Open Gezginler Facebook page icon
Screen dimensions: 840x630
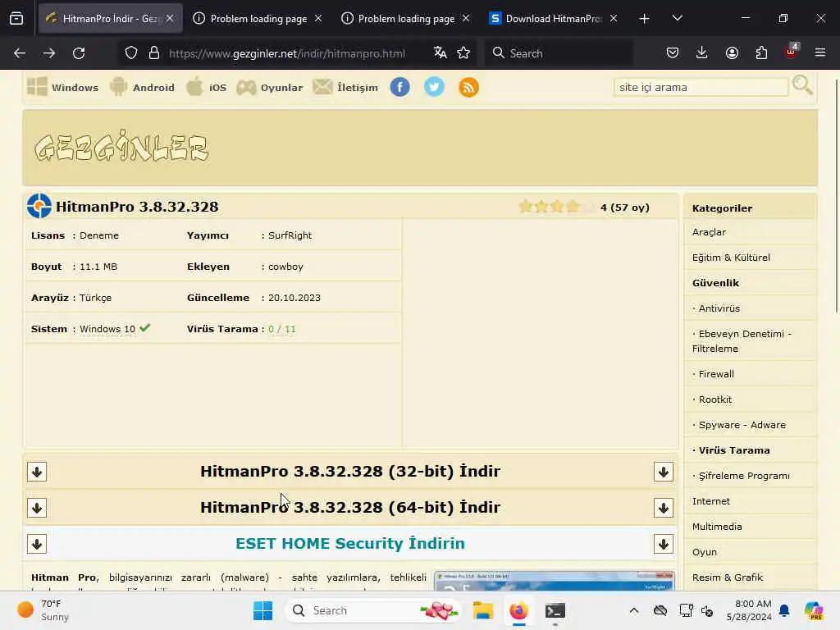tap(399, 87)
